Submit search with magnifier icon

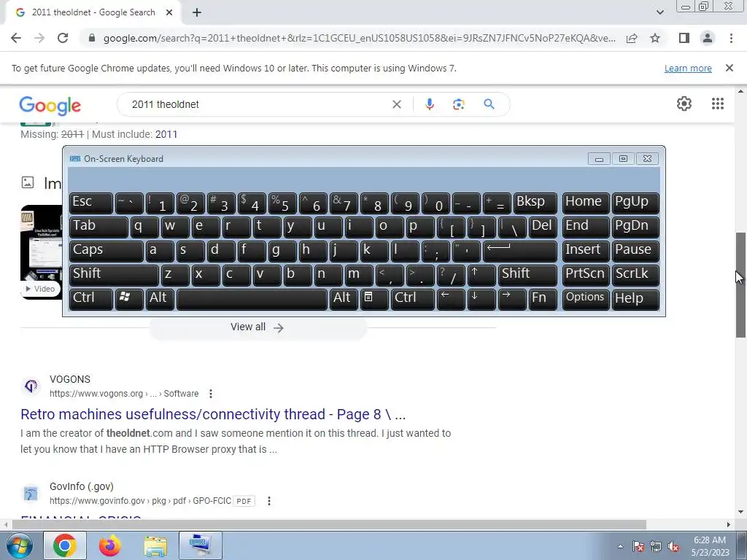point(489,104)
